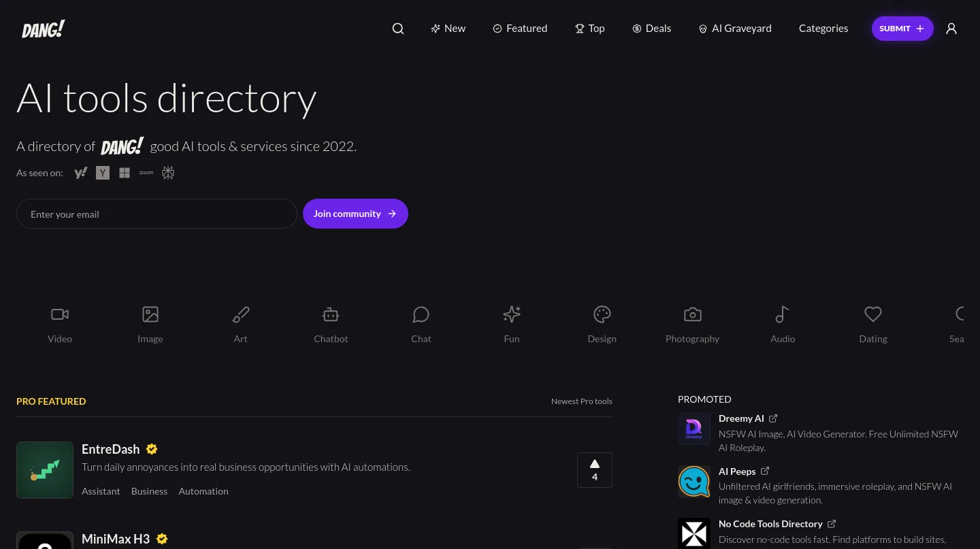The image size is (980, 549).
Task: Select the Chatbot robot category icon
Action: 331,314
